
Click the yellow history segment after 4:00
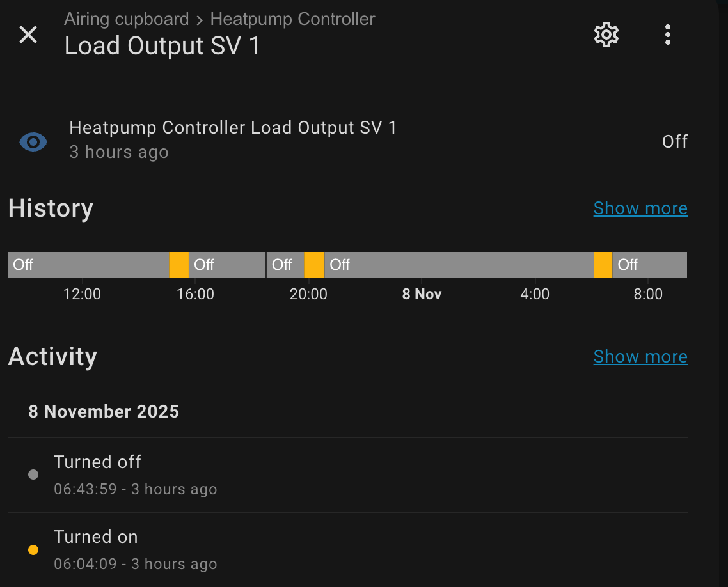click(x=603, y=265)
